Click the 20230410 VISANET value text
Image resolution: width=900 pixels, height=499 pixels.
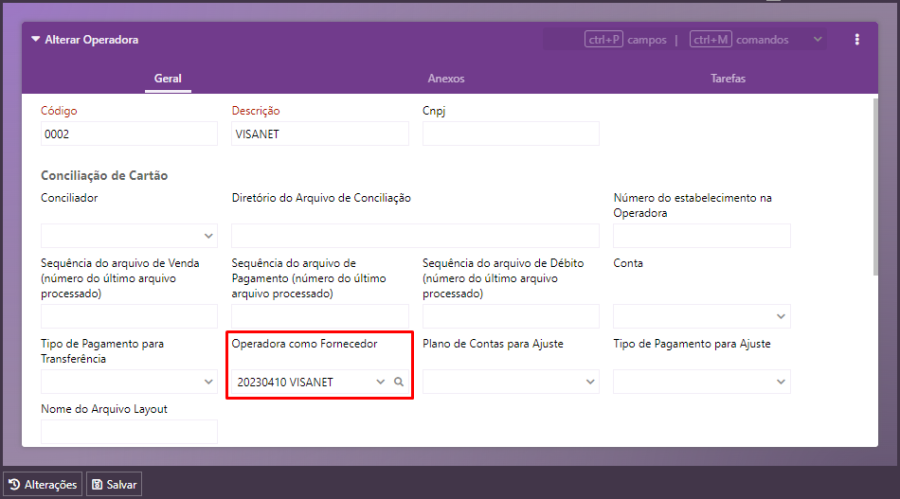[285, 382]
